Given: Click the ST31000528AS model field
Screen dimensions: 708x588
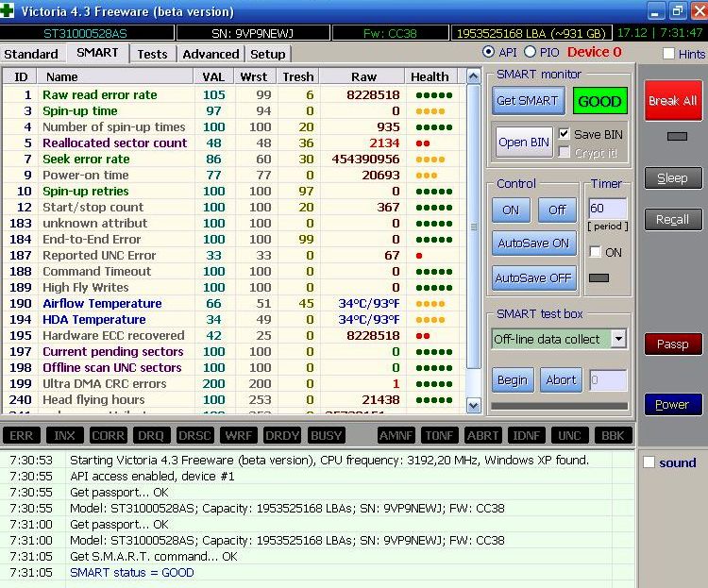Looking at the screenshot, I should click(x=86, y=33).
